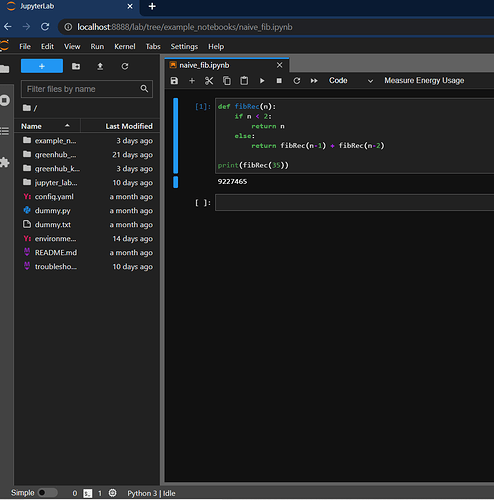Open the Kernel menu
Screen dimensions: 494x500
(125, 46)
